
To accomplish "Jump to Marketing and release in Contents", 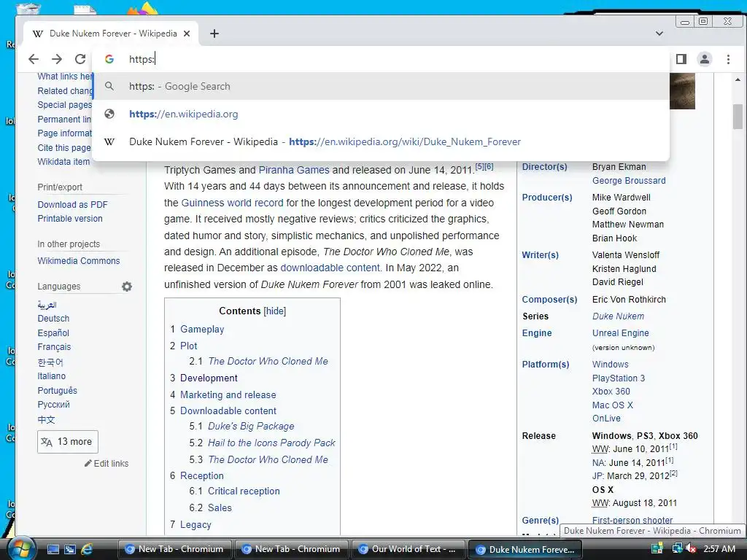I will coord(228,394).
